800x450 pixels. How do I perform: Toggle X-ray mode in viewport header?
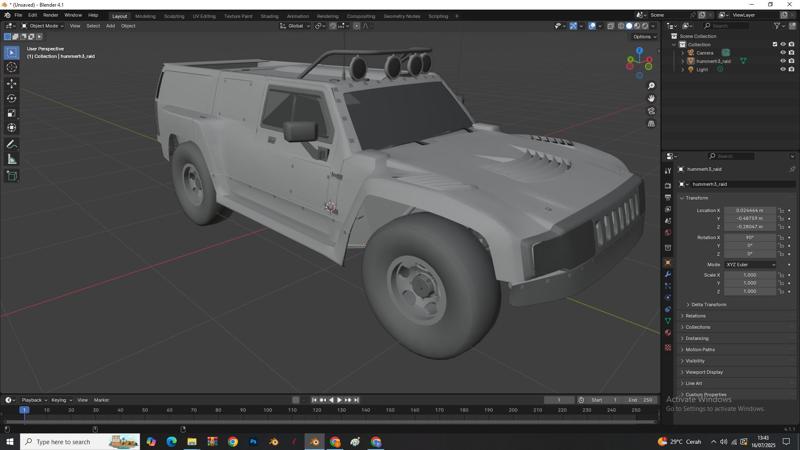point(610,26)
